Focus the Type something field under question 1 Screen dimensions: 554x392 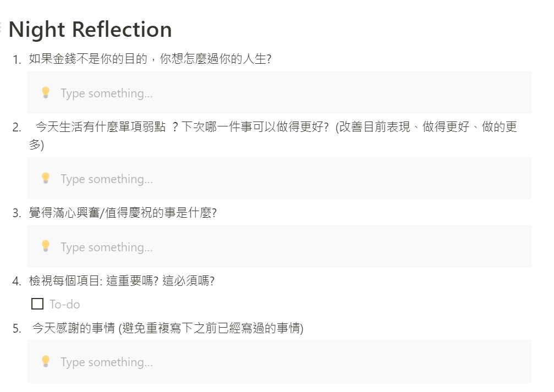(279, 92)
